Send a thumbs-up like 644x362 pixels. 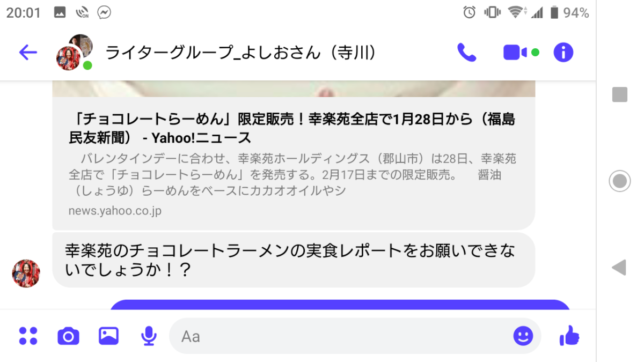pyautogui.click(x=569, y=336)
